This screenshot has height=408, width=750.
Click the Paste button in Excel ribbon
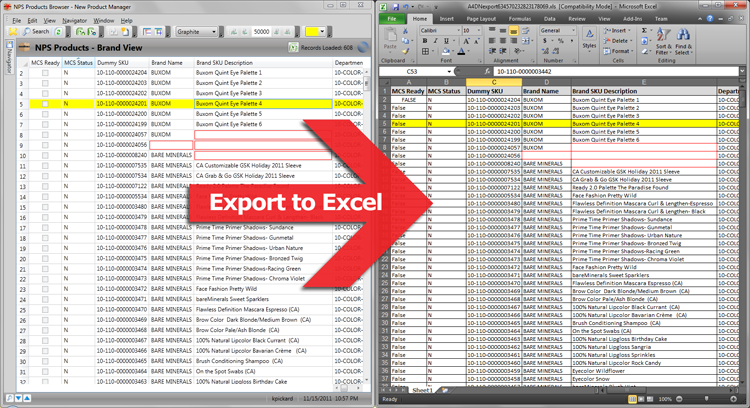pyautogui.click(x=390, y=38)
